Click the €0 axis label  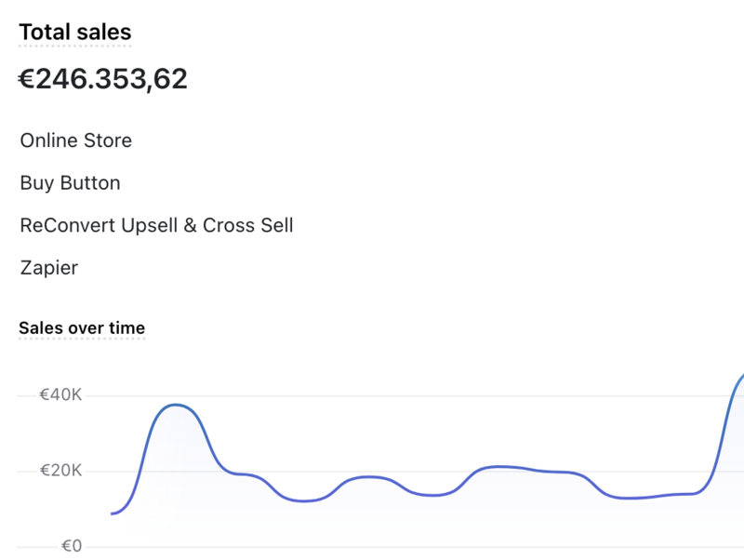pyautogui.click(x=72, y=546)
